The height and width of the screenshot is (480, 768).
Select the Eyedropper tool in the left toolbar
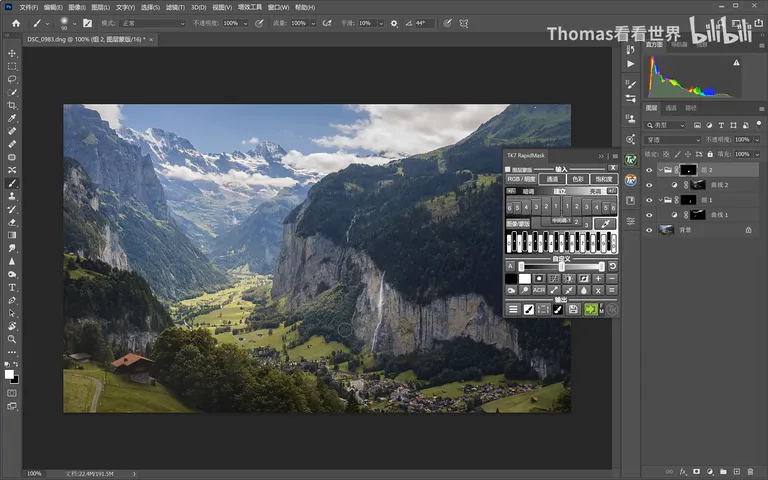point(12,118)
